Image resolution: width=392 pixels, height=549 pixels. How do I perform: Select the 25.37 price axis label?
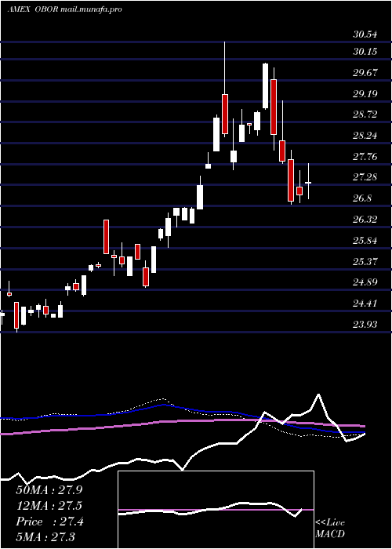365,261
